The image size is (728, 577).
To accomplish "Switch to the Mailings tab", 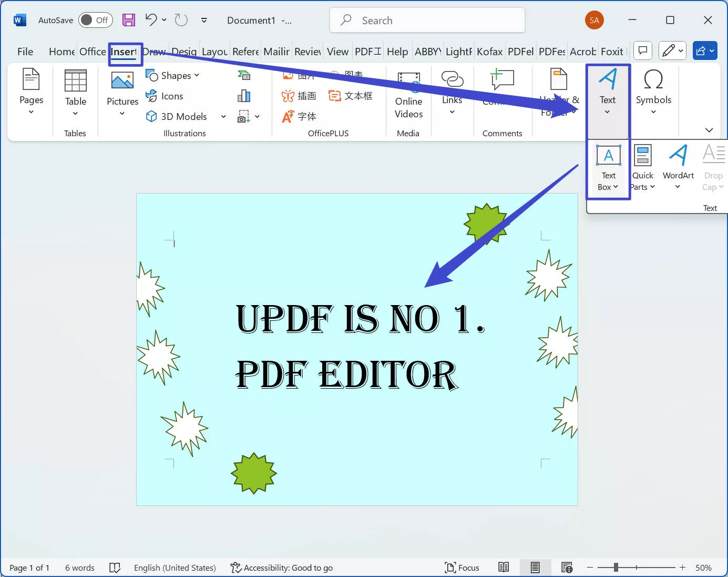I will [x=276, y=52].
